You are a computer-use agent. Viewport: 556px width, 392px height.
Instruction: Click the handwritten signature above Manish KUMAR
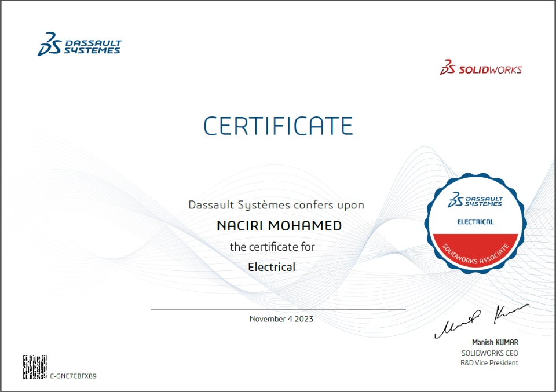pos(481,321)
